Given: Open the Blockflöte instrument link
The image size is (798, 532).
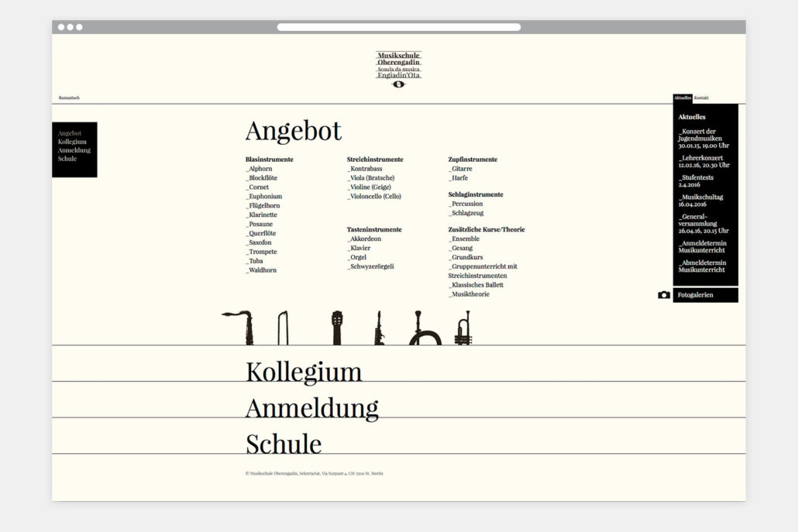Looking at the screenshot, I should pyautogui.click(x=262, y=178).
